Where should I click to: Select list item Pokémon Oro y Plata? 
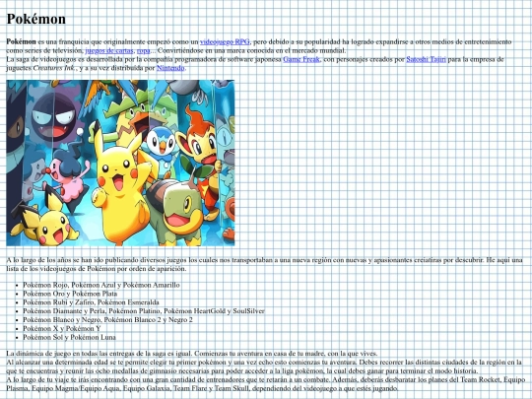70,294
